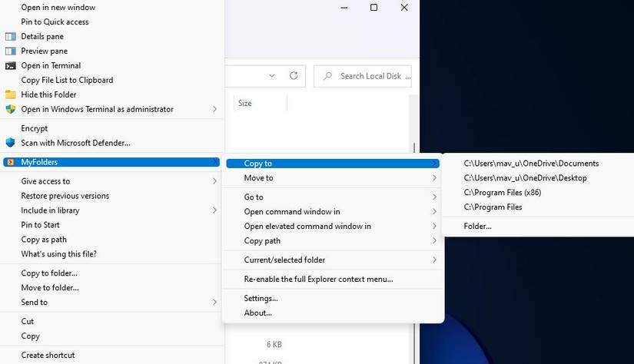This screenshot has height=364, width=634.
Task: Select Restore previous versions
Action: tap(65, 196)
